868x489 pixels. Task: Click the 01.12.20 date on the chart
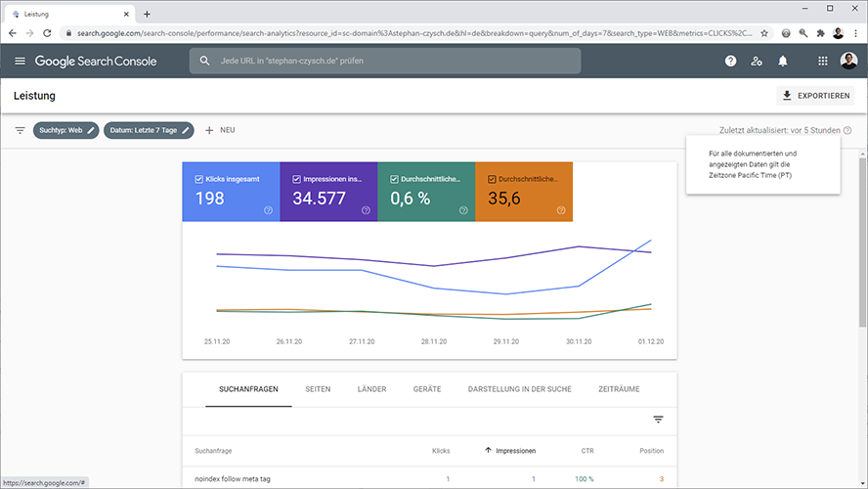coord(651,341)
